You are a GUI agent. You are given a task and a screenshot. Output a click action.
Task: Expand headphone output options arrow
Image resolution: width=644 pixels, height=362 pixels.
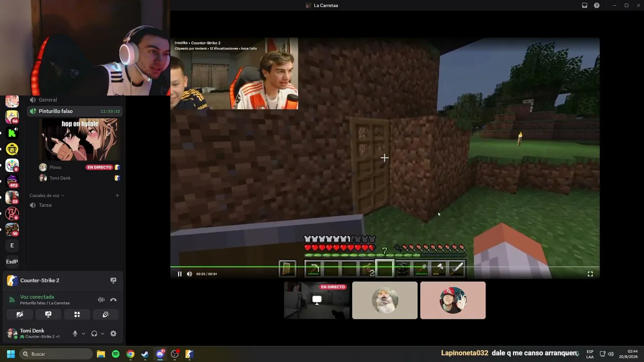click(x=103, y=333)
